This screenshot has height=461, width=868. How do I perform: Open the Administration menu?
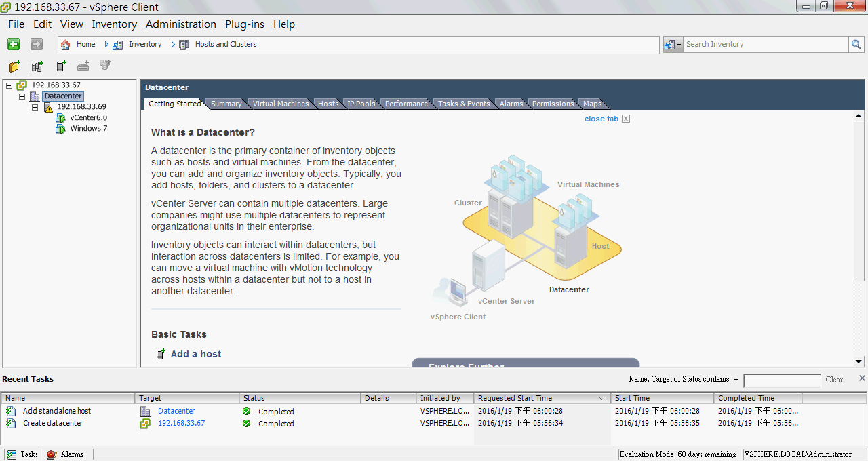pyautogui.click(x=181, y=24)
